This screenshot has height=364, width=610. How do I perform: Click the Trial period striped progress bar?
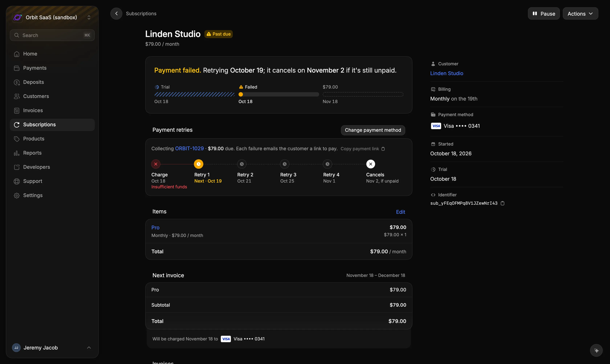pyautogui.click(x=195, y=94)
